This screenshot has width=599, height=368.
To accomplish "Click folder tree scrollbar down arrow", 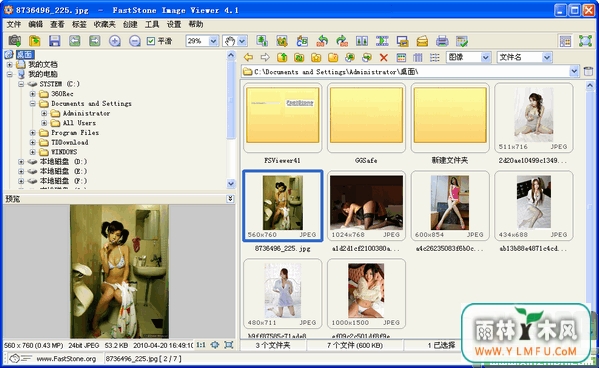I will [231, 184].
